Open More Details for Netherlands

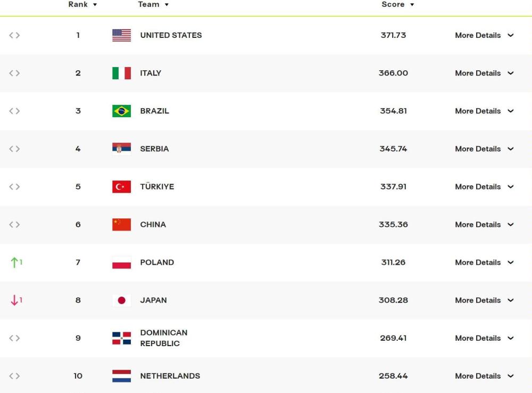pyautogui.click(x=484, y=376)
